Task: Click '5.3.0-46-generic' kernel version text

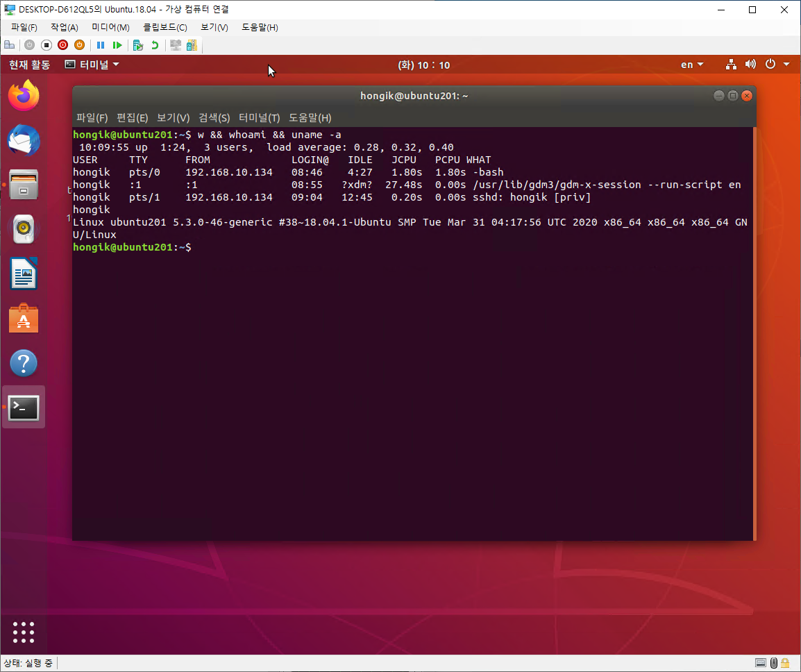Action: tap(223, 222)
